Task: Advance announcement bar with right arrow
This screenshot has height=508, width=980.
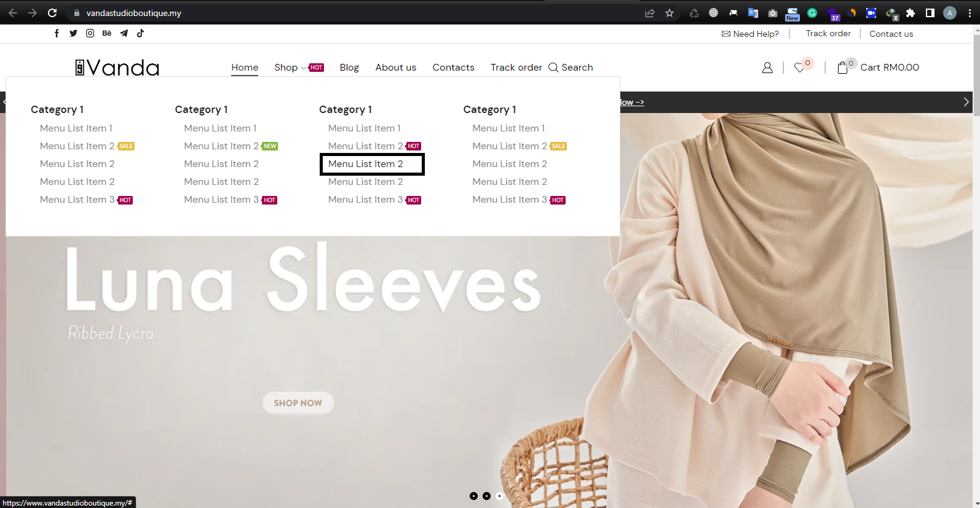Action: [966, 102]
